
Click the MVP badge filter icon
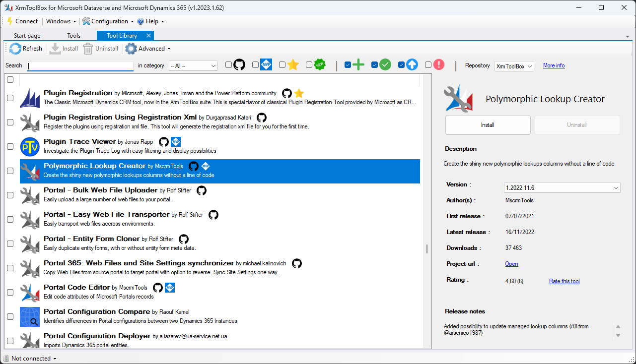[x=266, y=65]
